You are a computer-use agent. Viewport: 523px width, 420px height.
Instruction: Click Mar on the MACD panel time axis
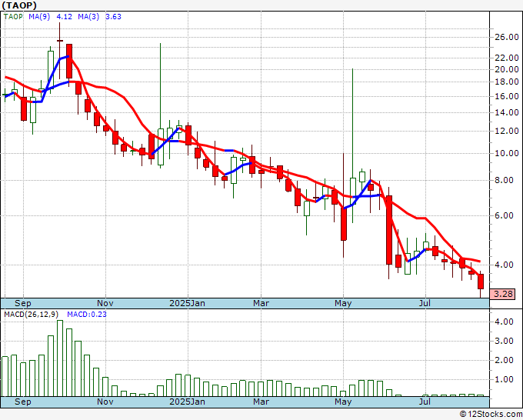tap(261, 402)
